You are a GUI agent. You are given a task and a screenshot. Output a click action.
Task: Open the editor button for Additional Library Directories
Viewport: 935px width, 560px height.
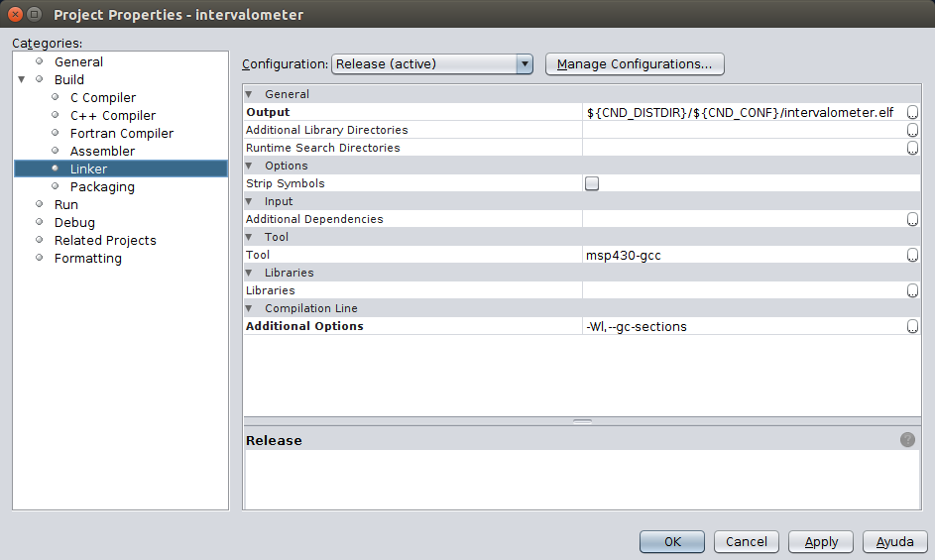(912, 131)
